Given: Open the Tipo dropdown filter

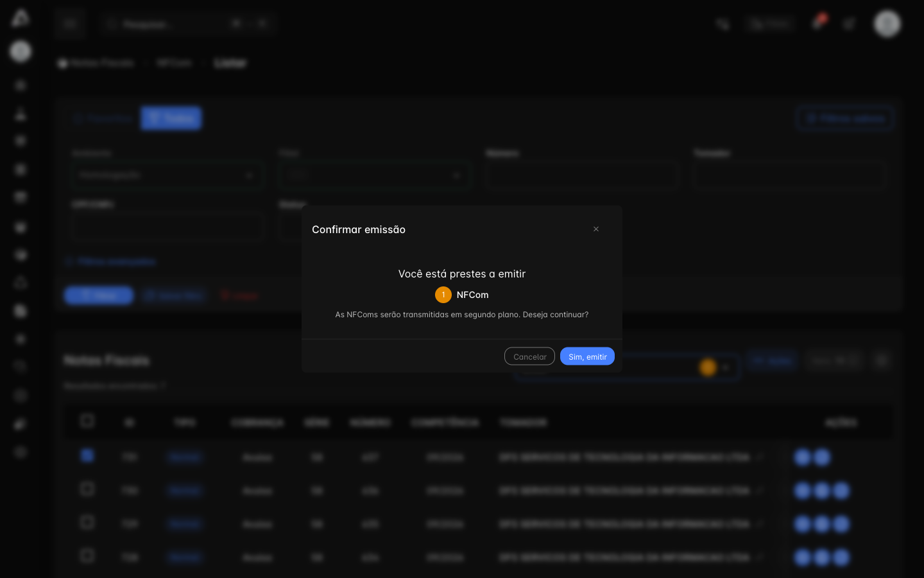Looking at the screenshot, I should coord(375,175).
